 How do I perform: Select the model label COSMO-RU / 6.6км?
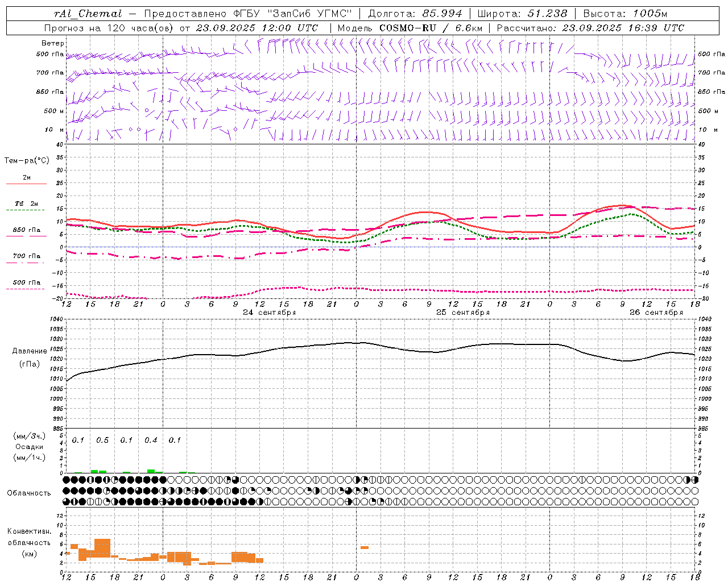pyautogui.click(x=431, y=28)
